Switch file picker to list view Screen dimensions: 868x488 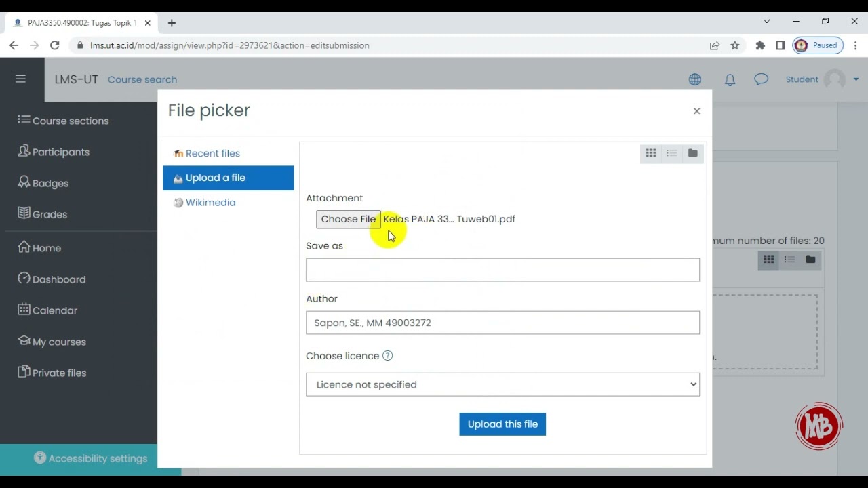click(671, 153)
